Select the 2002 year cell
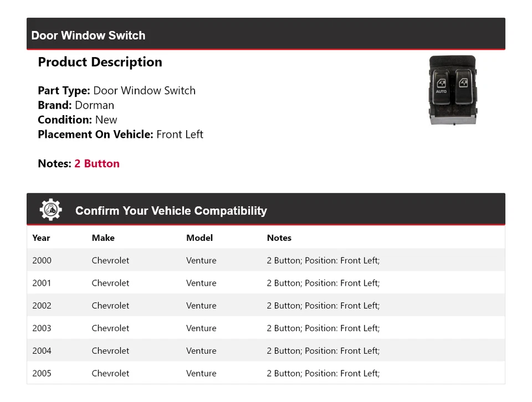 click(42, 306)
